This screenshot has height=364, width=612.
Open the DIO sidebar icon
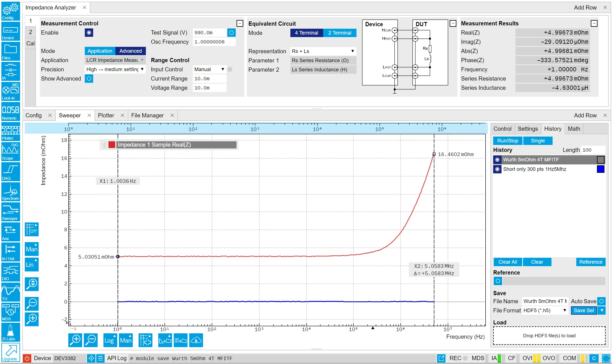(x=11, y=272)
